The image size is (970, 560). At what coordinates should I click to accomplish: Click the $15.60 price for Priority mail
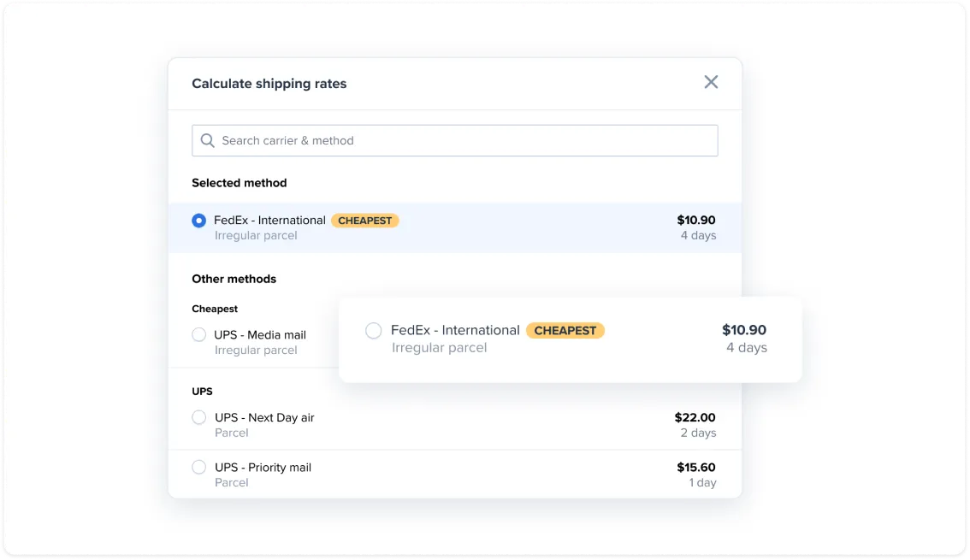point(696,468)
